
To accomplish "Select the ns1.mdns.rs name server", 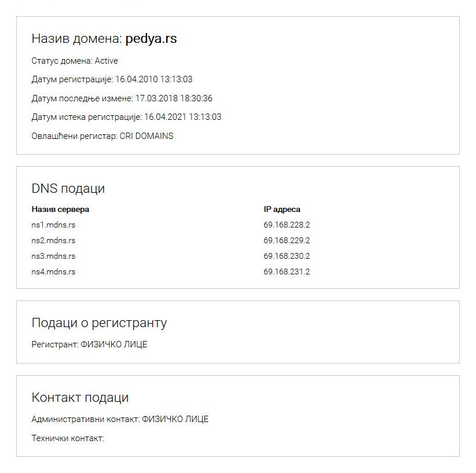I will 53,225.
